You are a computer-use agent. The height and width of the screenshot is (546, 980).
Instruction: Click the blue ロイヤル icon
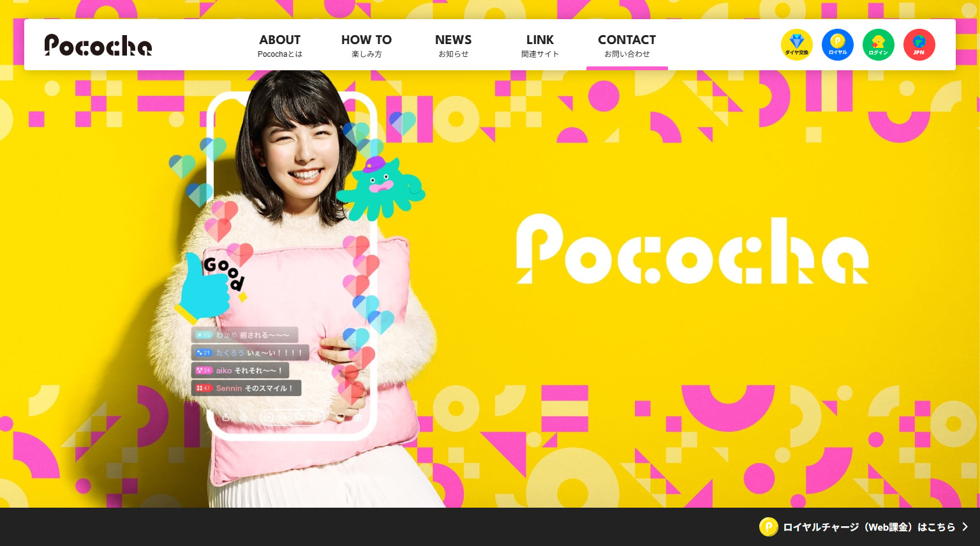click(838, 45)
